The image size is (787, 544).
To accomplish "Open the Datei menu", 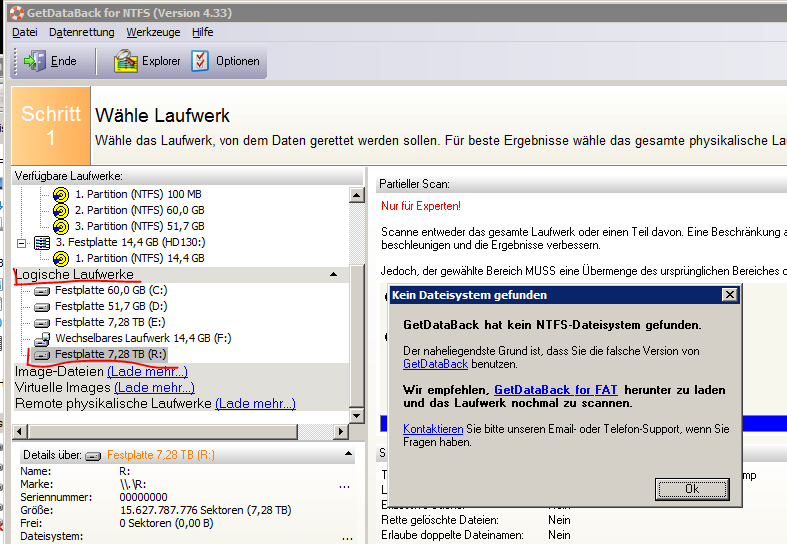I will [x=25, y=32].
